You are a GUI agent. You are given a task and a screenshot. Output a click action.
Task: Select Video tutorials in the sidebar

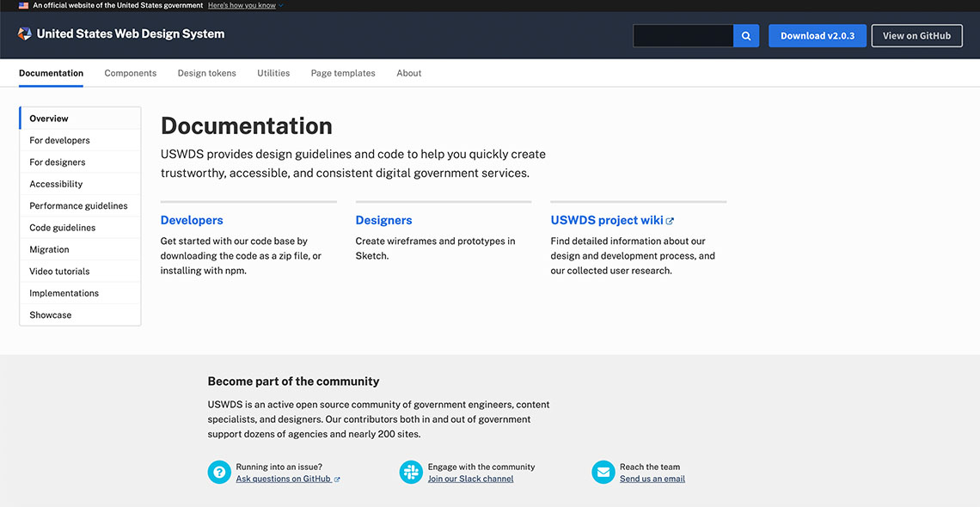(59, 272)
